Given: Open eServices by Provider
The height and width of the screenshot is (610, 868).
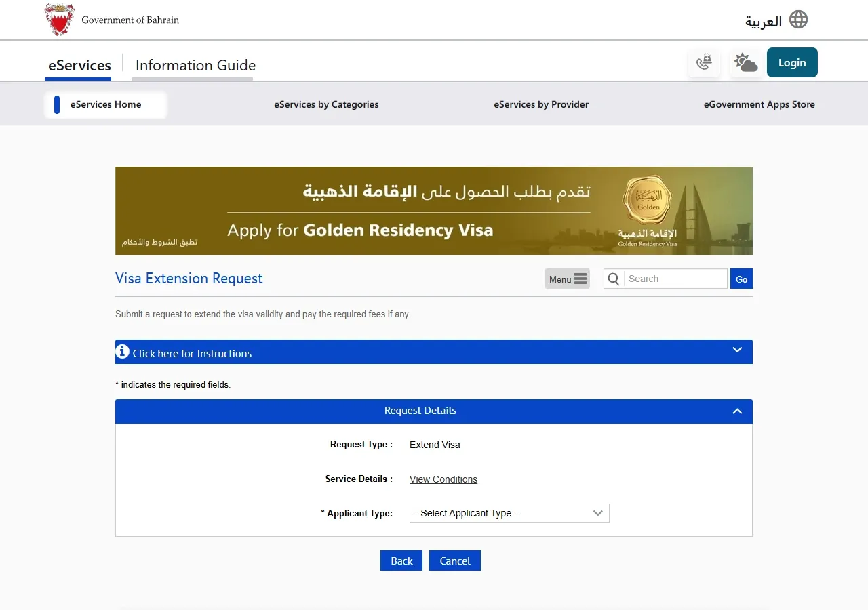Looking at the screenshot, I should click(541, 104).
